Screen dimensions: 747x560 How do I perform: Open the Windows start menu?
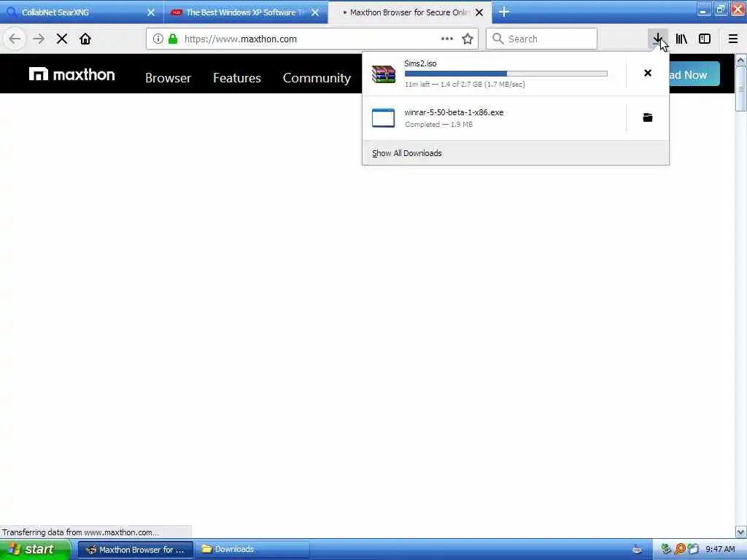(x=36, y=549)
